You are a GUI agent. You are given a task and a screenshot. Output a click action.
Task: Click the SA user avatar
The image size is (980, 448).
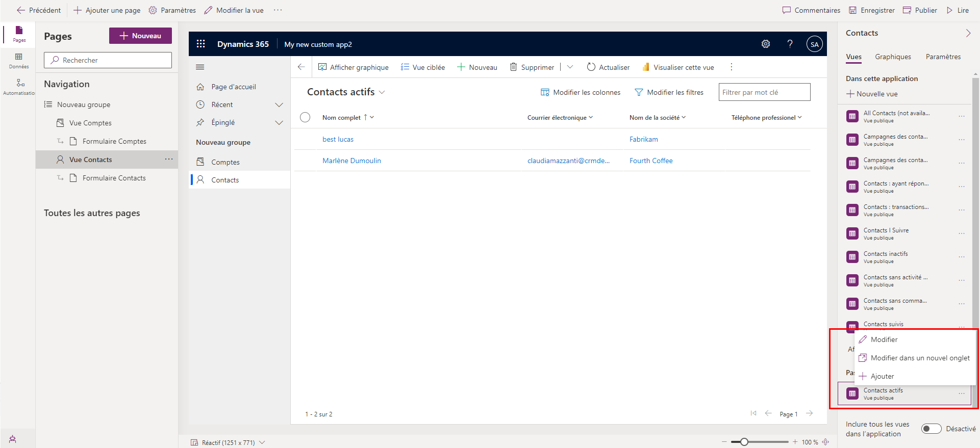click(x=814, y=44)
